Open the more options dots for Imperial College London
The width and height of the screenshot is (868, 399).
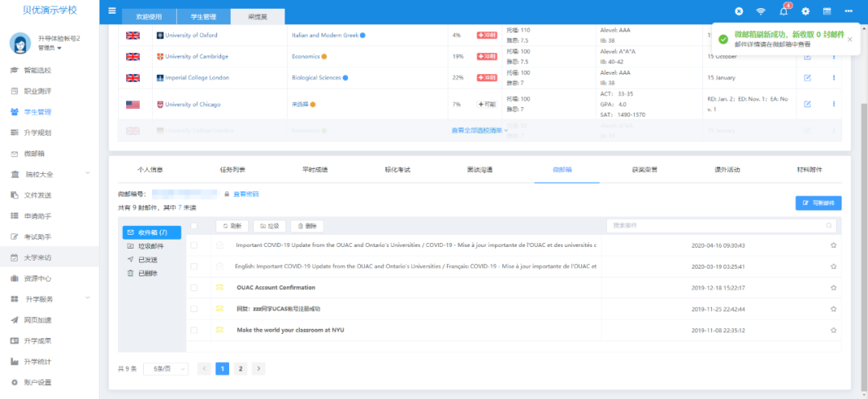[x=833, y=77]
